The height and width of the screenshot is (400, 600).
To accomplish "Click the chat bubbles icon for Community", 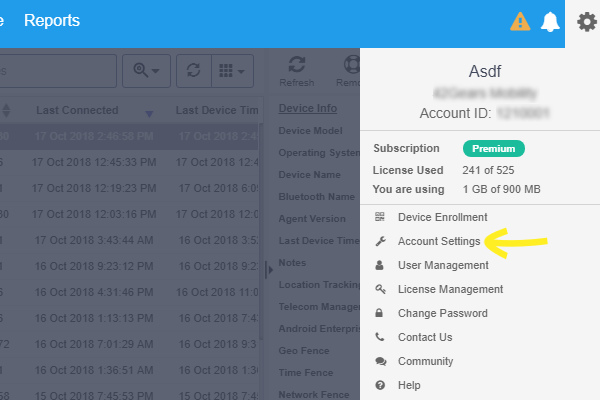I will pos(381,361).
